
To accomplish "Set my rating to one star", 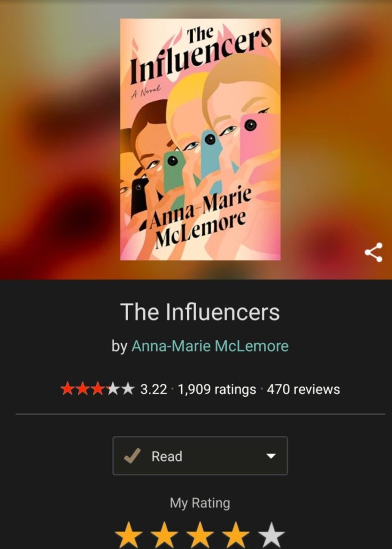I will point(129,535).
